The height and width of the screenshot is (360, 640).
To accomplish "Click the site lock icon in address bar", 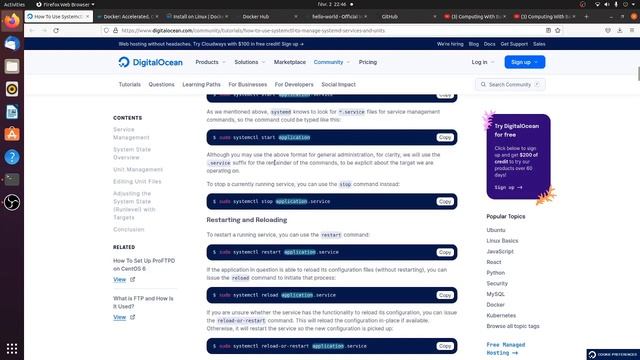I will tap(116, 31).
